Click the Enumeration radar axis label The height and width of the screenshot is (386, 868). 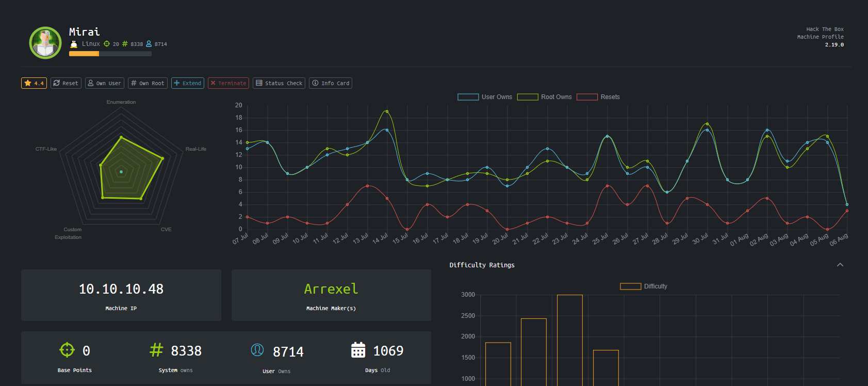[x=121, y=102]
